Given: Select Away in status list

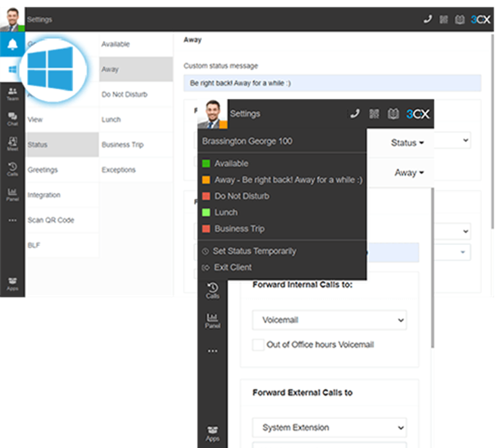Looking at the screenshot, I should tap(136, 69).
